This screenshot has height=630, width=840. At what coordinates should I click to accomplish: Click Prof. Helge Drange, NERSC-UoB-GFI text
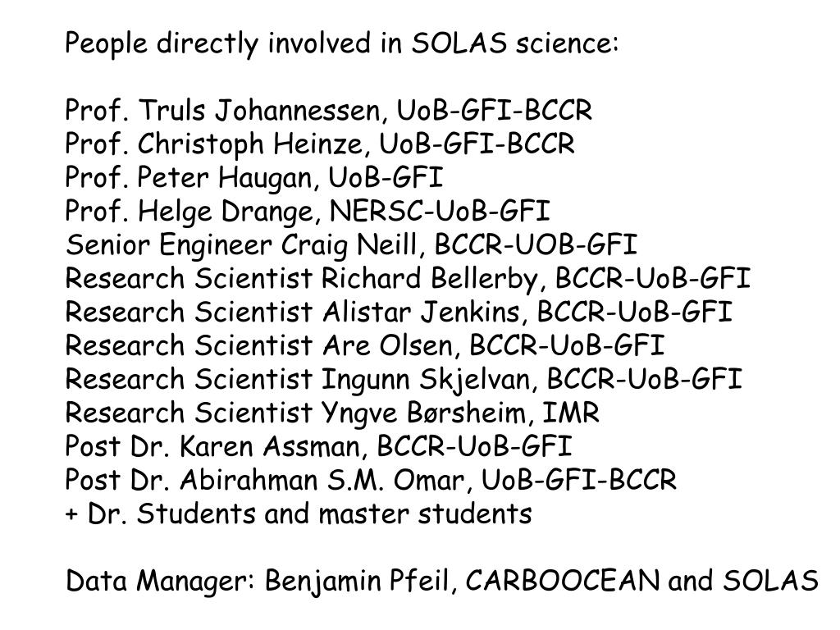[x=308, y=211]
